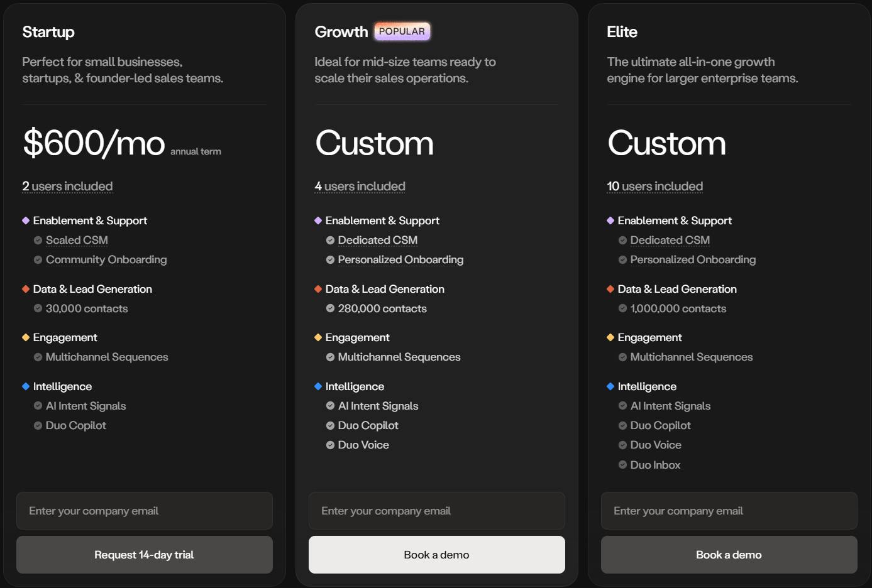Click Request 14-day trial button
The height and width of the screenshot is (588, 872).
click(x=144, y=555)
